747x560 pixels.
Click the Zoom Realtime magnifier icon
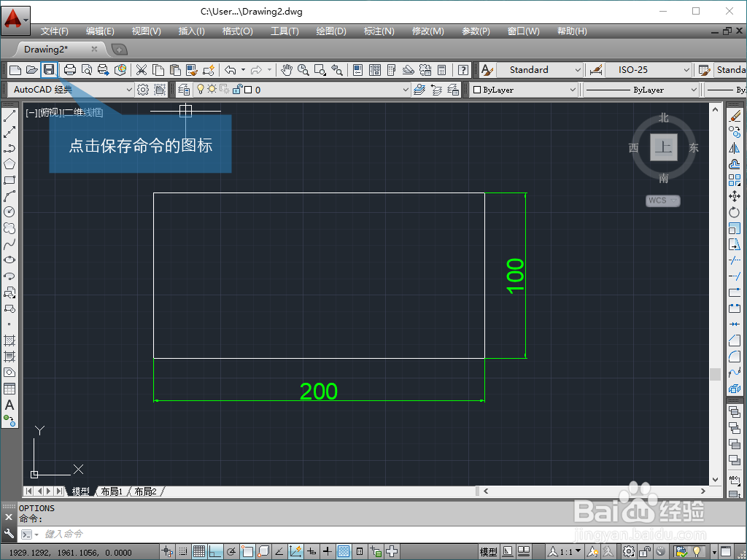pos(303,70)
